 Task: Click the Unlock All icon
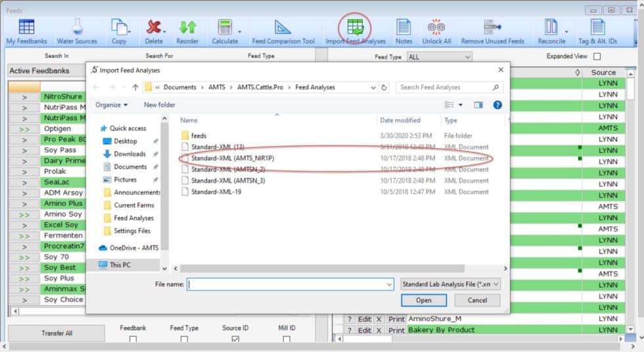pyautogui.click(x=436, y=27)
